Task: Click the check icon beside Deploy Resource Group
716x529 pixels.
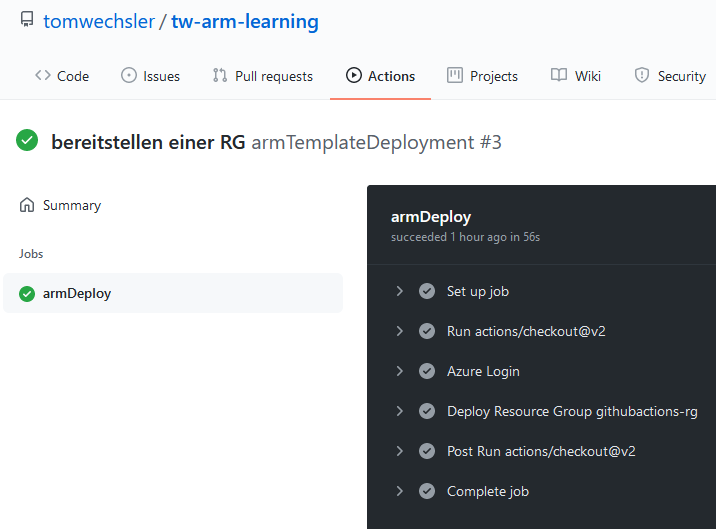Action: coord(427,411)
